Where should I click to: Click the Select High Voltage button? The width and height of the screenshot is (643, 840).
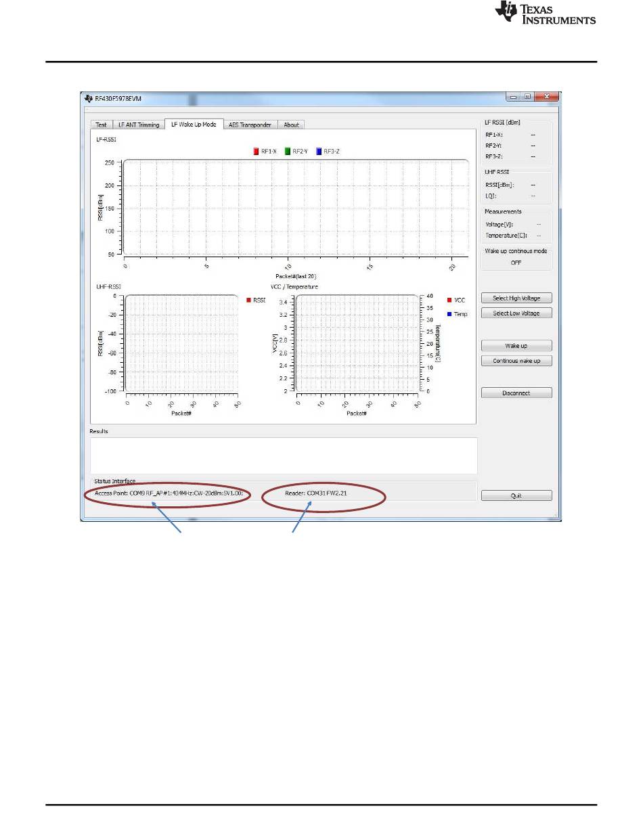coord(516,298)
